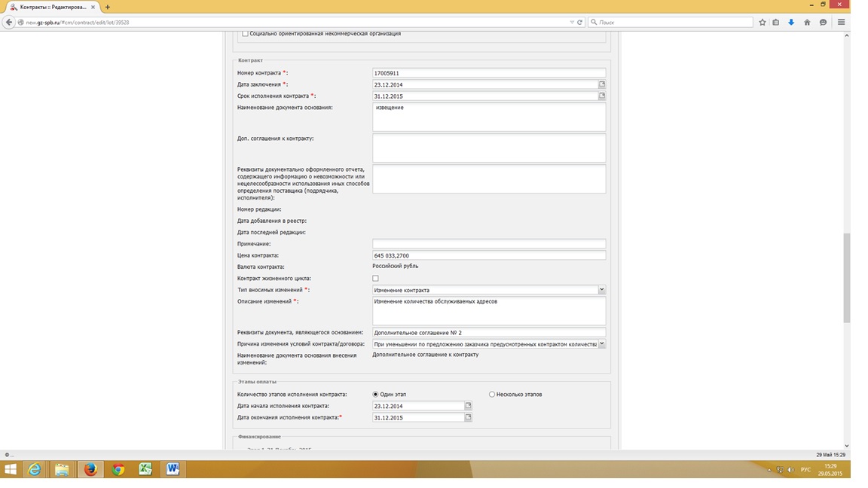This screenshot has width=868, height=488.
Task: Click the volume icon in the system tray
Action: 790,470
